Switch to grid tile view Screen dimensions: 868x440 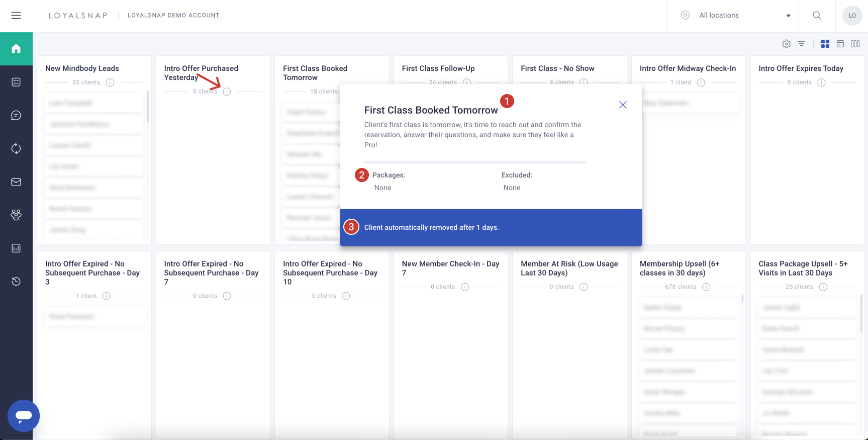[825, 44]
